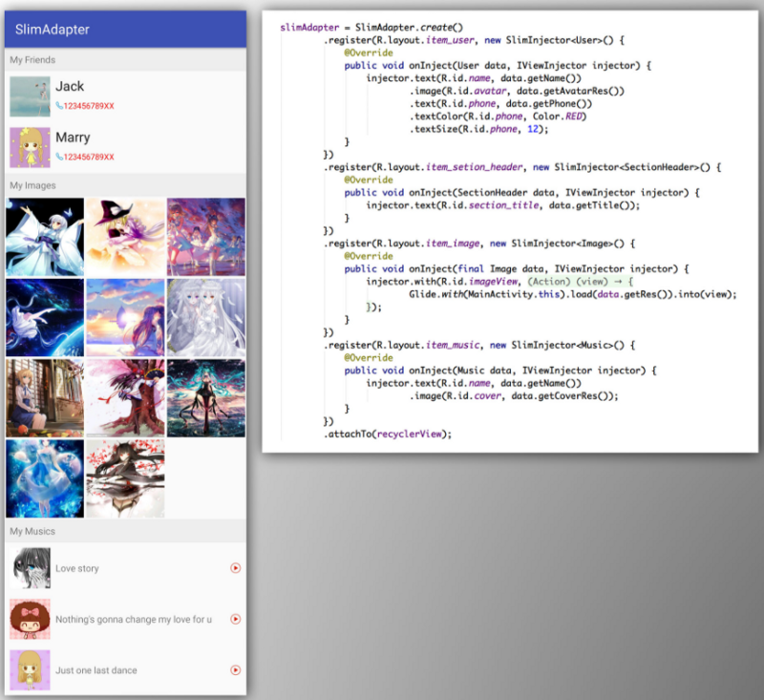
Task: Select the Love story cover art
Action: pos(30,568)
